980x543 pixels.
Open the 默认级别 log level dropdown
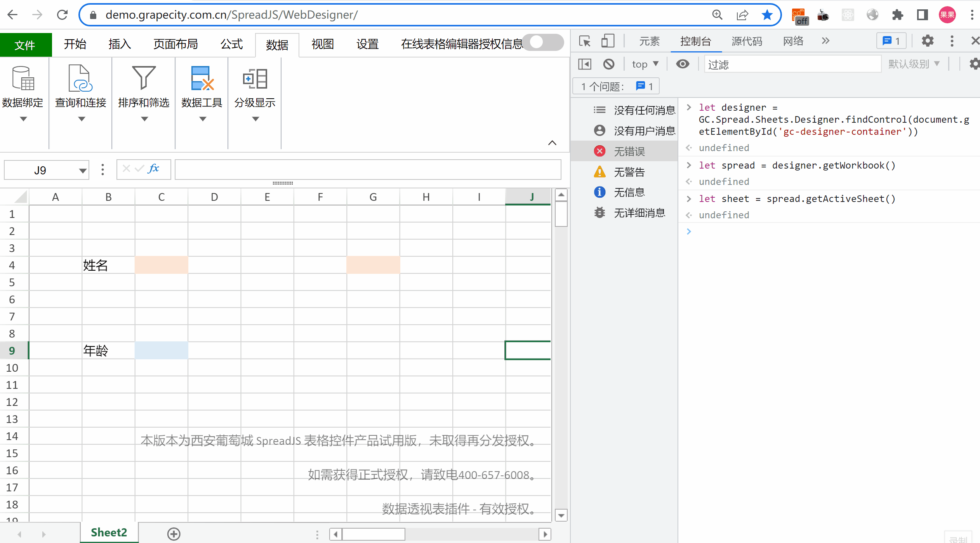914,64
